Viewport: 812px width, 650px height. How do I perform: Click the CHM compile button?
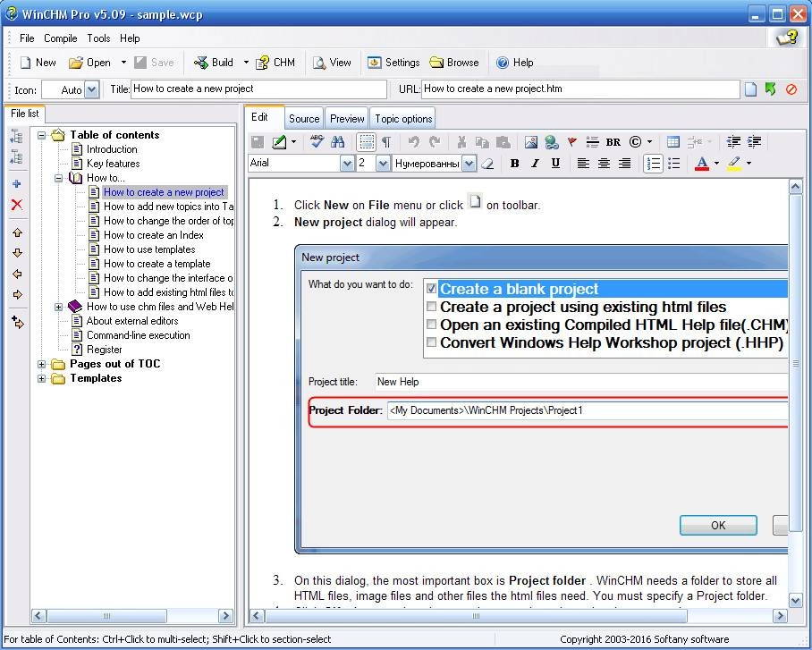click(276, 63)
